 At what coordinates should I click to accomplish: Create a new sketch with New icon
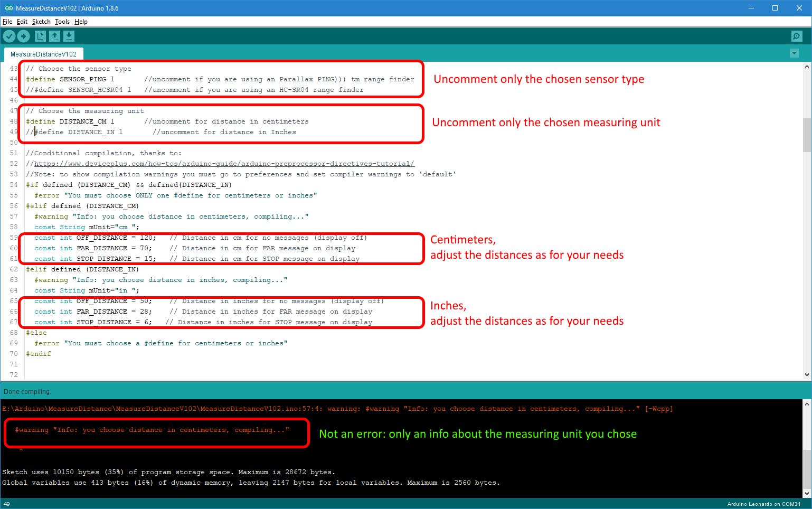40,36
